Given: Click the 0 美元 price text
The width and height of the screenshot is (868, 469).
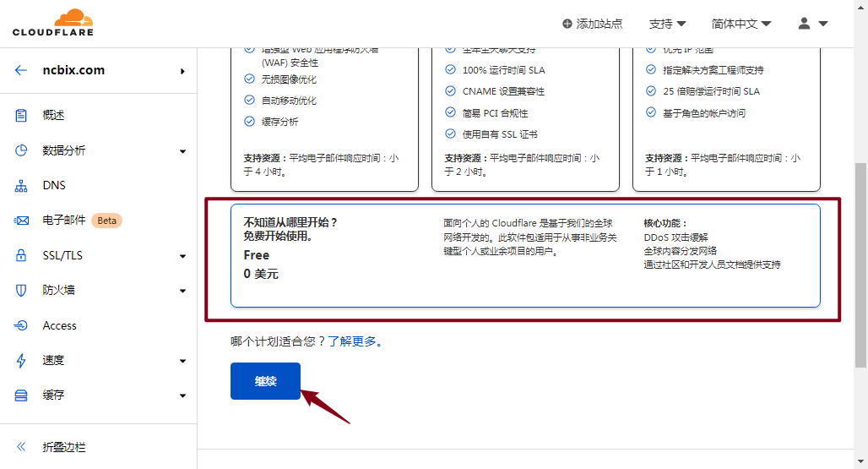Looking at the screenshot, I should click(x=261, y=274).
